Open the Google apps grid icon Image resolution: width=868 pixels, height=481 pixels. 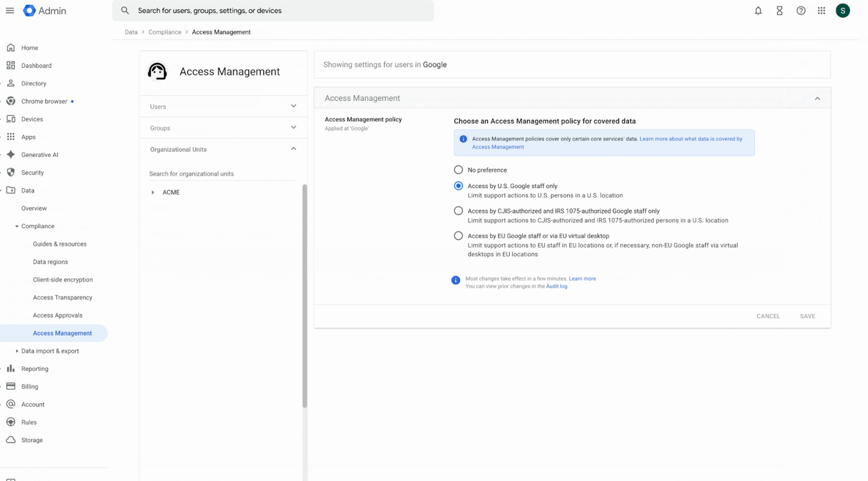click(x=822, y=11)
